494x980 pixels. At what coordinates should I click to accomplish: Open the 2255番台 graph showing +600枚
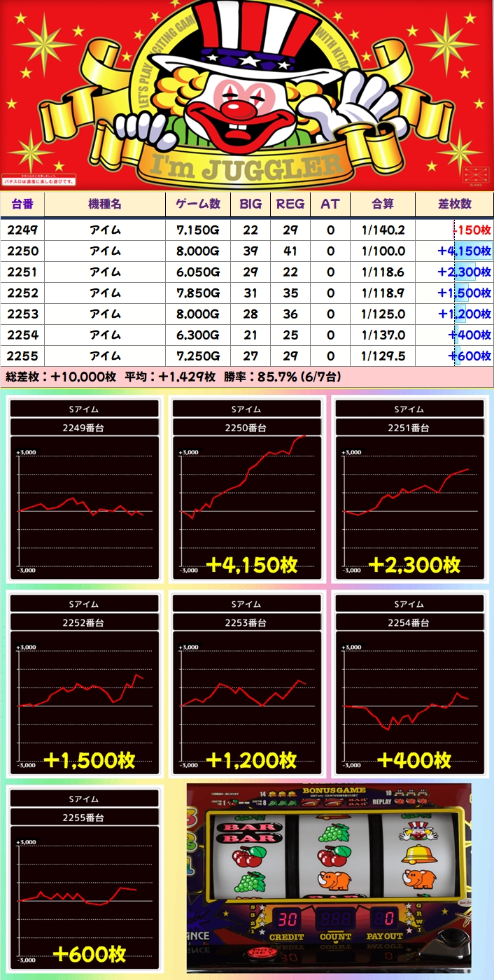click(x=84, y=879)
